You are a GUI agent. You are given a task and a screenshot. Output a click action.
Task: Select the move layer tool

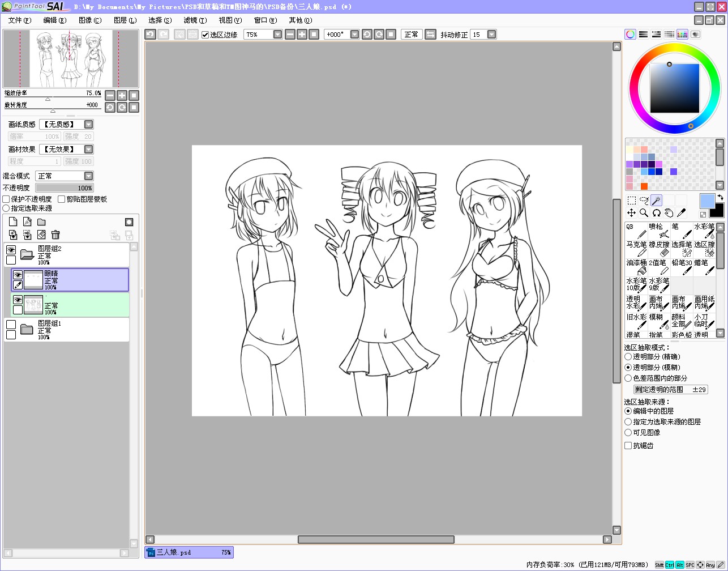pyautogui.click(x=631, y=213)
